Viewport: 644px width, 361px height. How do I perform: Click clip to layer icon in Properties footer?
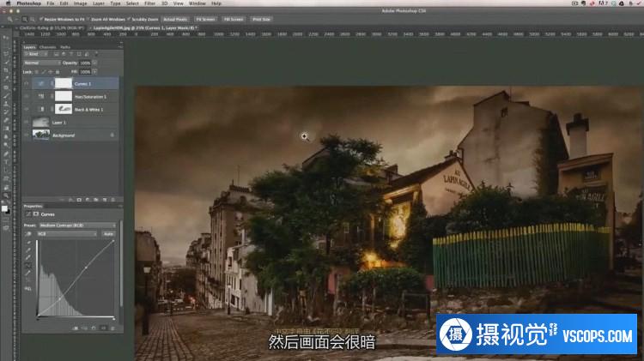pyautogui.click(x=76, y=328)
